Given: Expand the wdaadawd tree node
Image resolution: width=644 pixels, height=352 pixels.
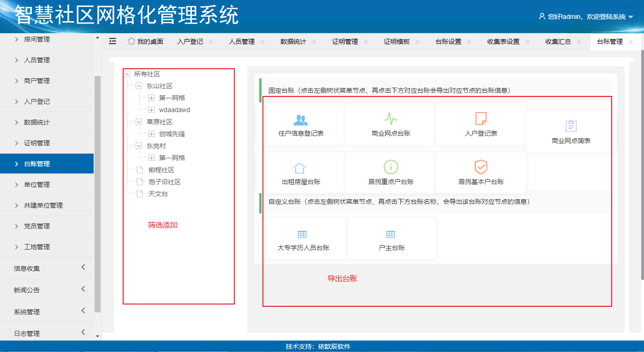Looking at the screenshot, I should tap(151, 110).
